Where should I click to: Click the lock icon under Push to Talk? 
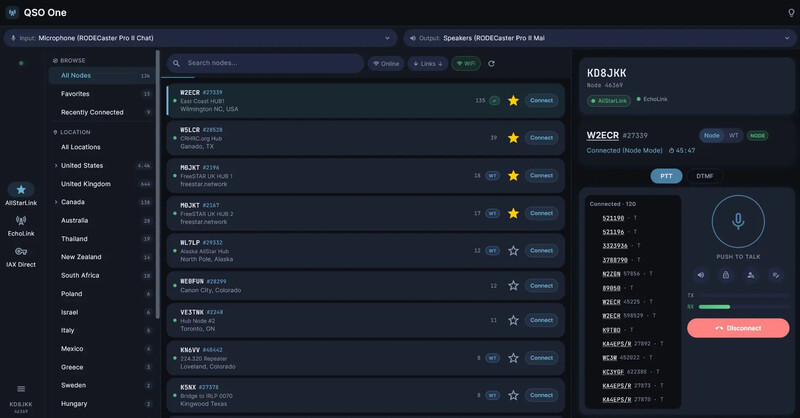tap(726, 275)
